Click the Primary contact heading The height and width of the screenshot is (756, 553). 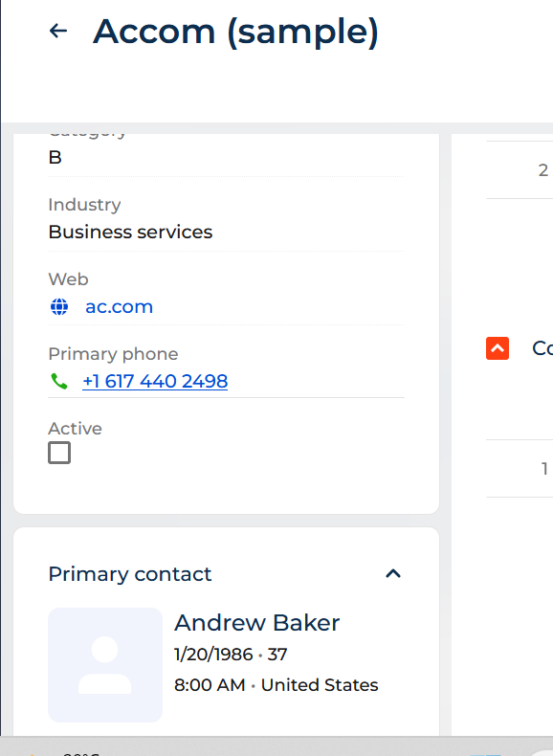[x=130, y=574]
